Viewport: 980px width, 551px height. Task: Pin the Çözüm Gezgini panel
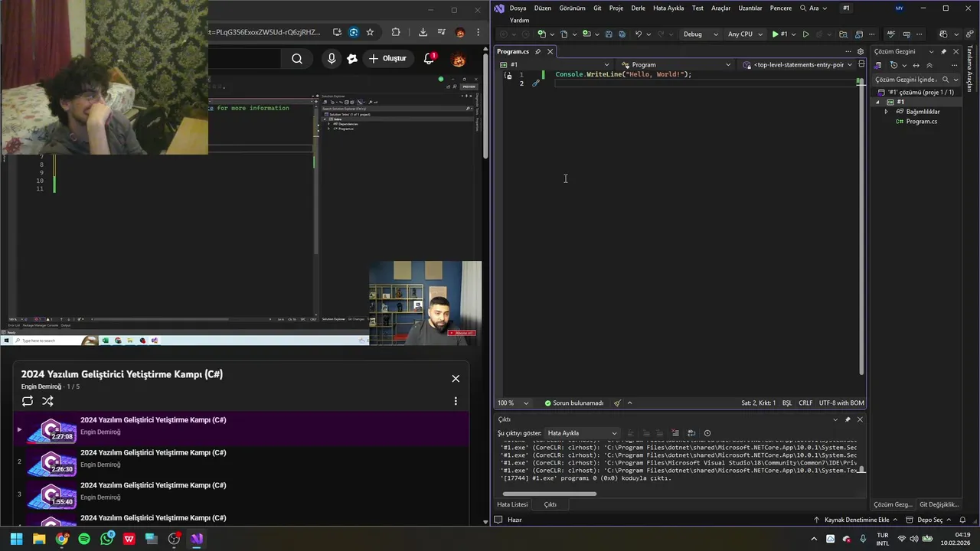coord(944,51)
